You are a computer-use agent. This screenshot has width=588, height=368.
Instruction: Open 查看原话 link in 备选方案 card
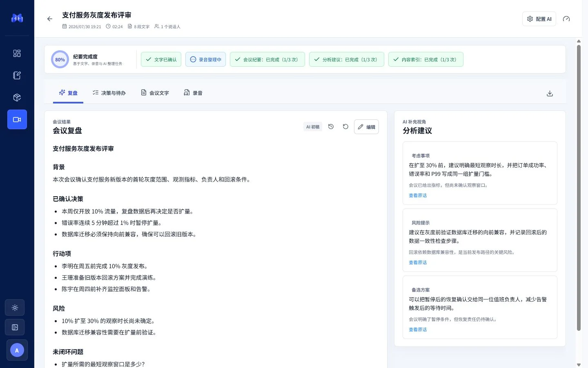(x=418, y=330)
